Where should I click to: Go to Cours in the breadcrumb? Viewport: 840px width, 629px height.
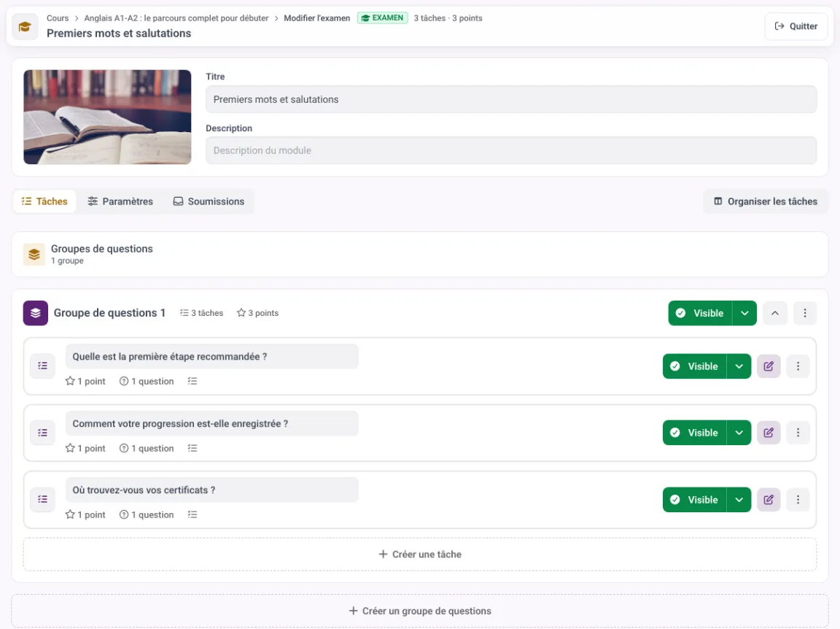click(58, 18)
